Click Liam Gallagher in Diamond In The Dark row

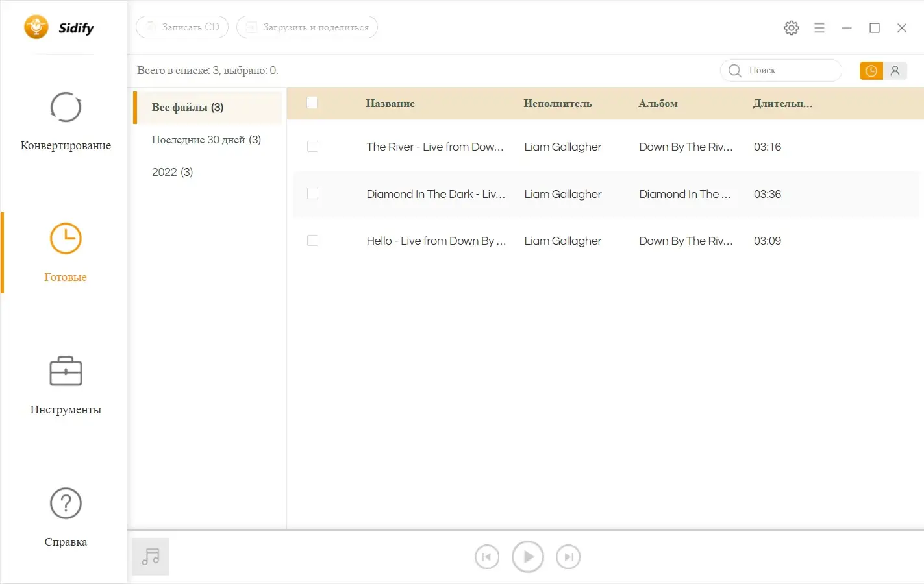[x=563, y=194]
